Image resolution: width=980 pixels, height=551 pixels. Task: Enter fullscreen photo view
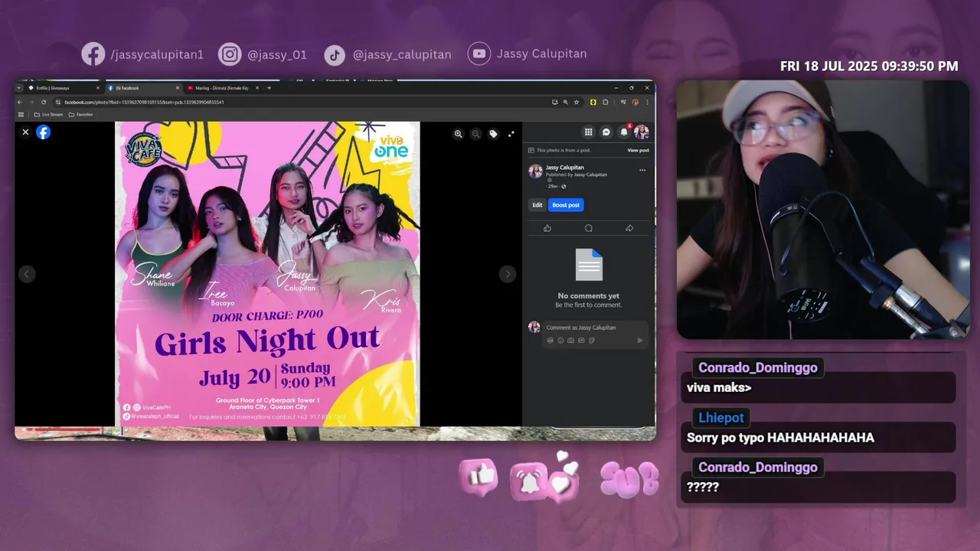click(511, 133)
